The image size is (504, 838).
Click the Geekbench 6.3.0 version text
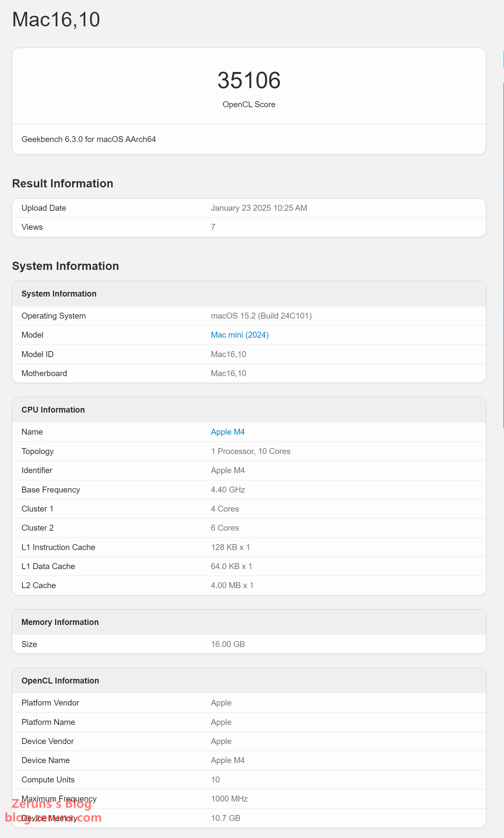(x=88, y=139)
